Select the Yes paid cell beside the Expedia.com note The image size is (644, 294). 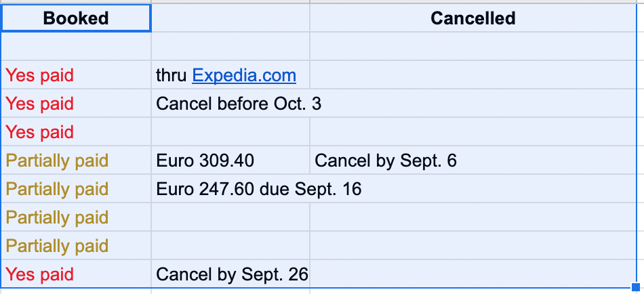[x=76, y=75]
